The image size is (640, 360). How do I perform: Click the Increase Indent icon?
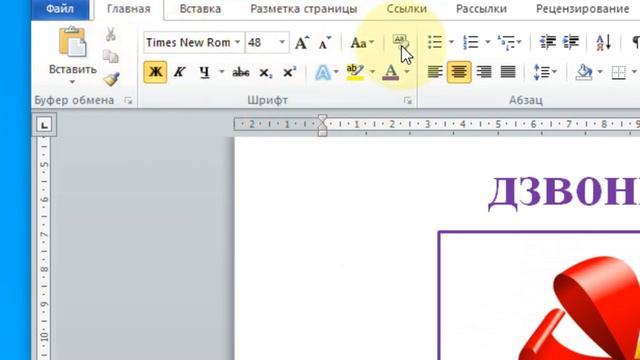pyautogui.click(x=571, y=42)
